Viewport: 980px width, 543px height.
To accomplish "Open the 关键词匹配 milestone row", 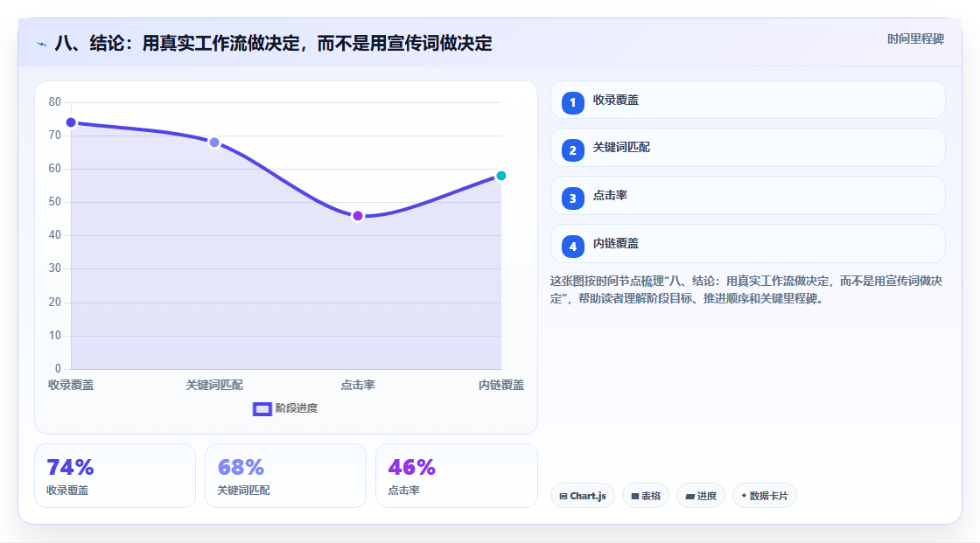I will (747, 148).
